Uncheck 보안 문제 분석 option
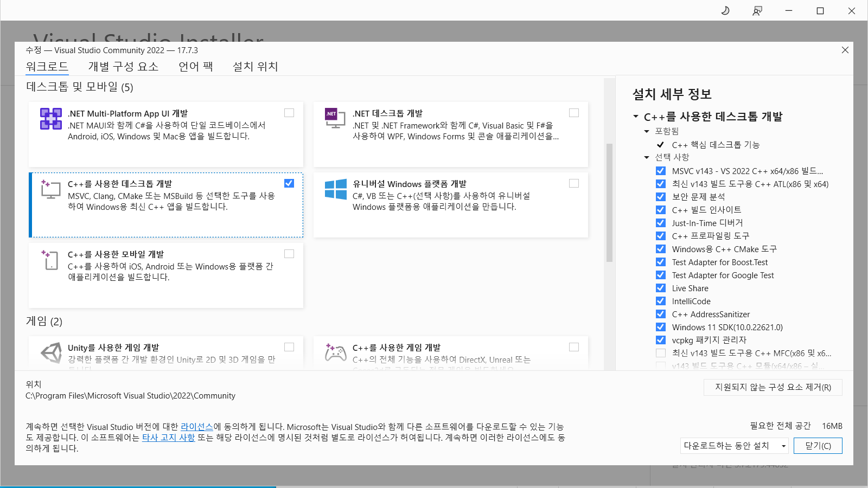 [660, 197]
